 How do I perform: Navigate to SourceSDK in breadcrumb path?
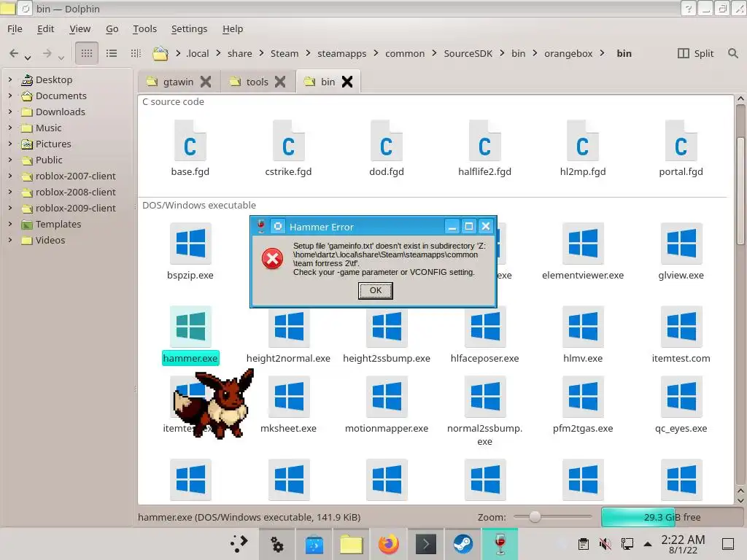(468, 53)
